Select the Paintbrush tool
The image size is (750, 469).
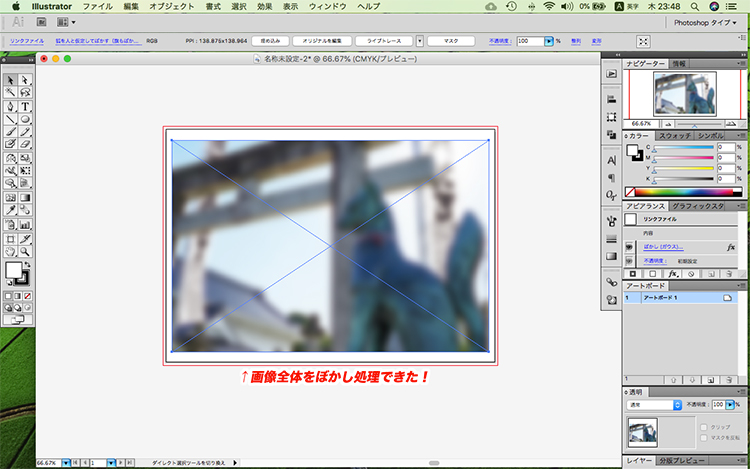[x=11, y=131]
